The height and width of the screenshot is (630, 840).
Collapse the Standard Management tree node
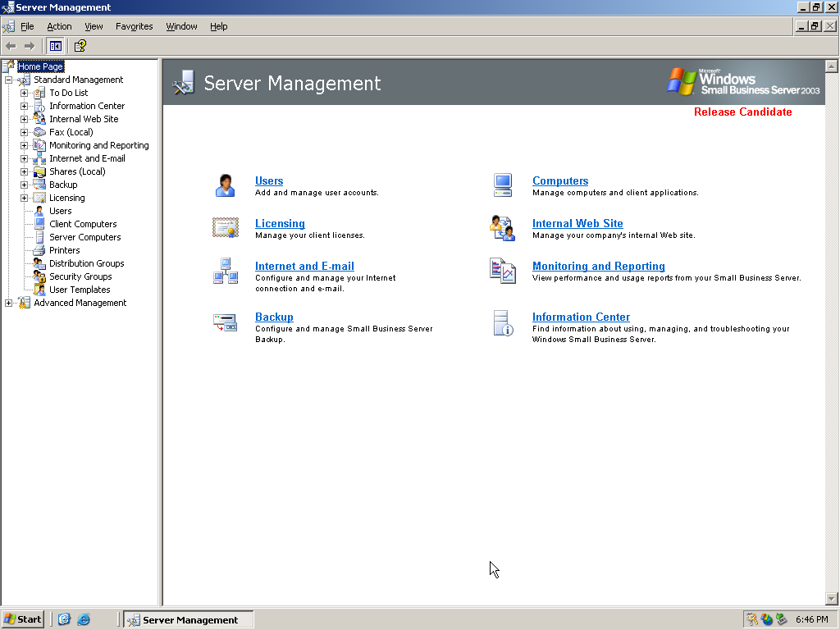coord(9,80)
